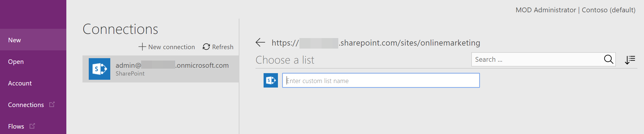Click the custom list name field

pos(381,80)
